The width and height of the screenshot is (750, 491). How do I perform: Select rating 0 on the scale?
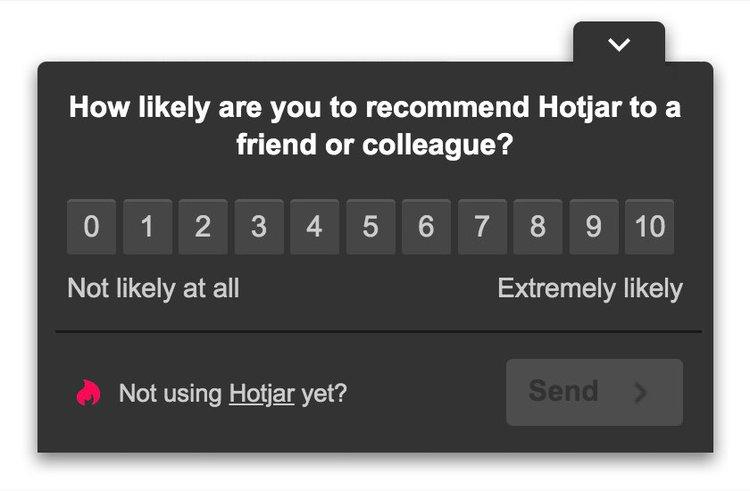point(91,227)
